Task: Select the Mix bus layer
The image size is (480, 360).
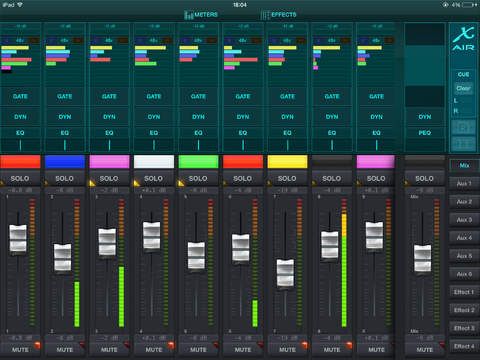Action: (464, 165)
